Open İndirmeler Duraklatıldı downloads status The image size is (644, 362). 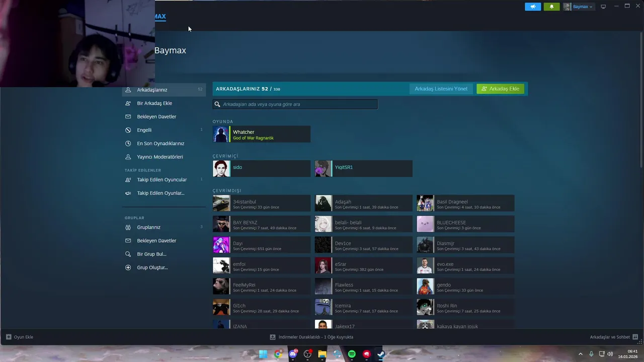316,337
